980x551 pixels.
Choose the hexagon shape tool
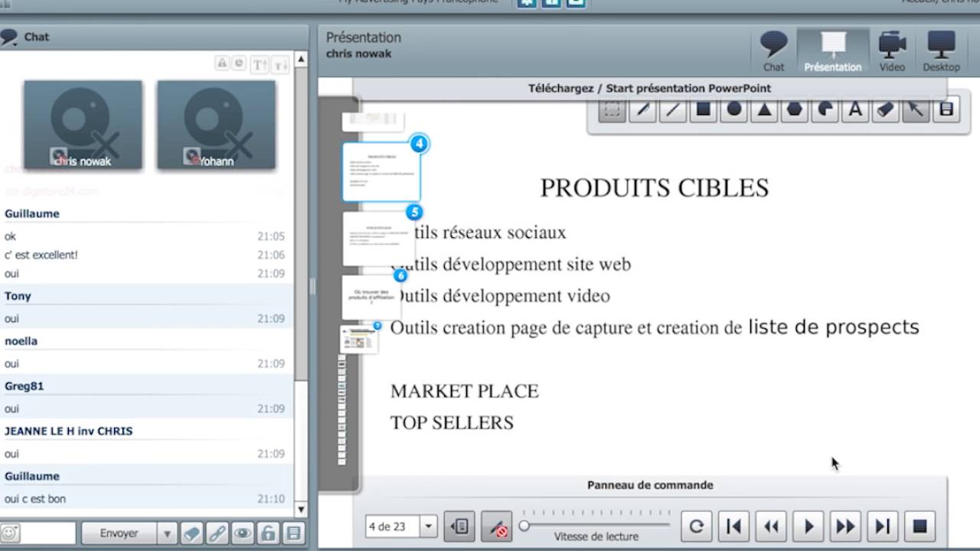point(794,109)
